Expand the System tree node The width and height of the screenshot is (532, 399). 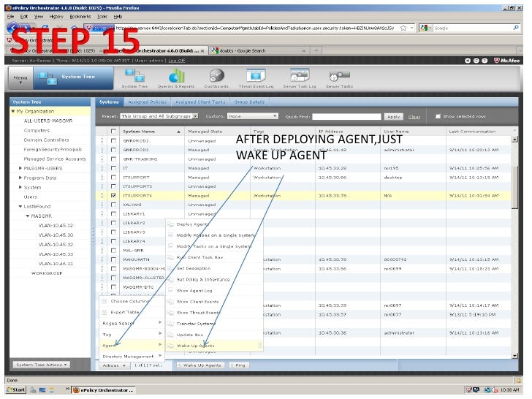pyautogui.click(x=20, y=187)
